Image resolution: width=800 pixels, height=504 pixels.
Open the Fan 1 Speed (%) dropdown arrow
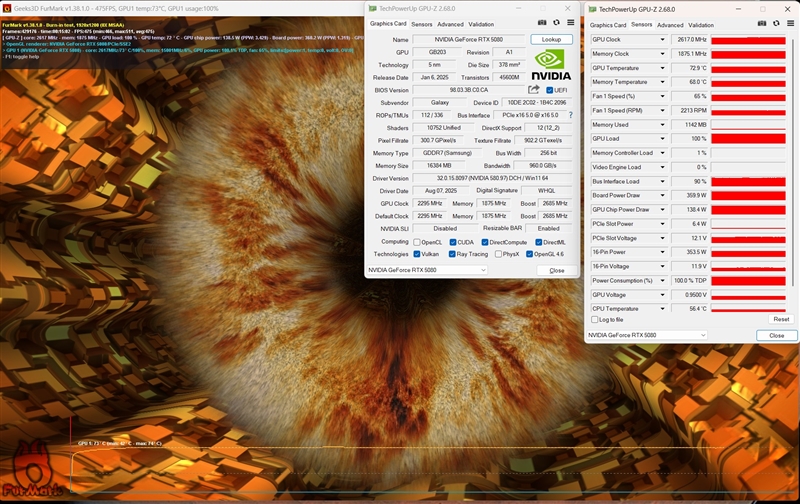[662, 96]
